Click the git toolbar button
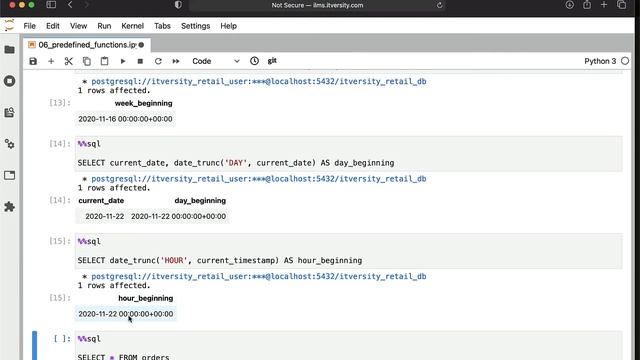Image resolution: width=640 pixels, height=360 pixels. (x=272, y=61)
